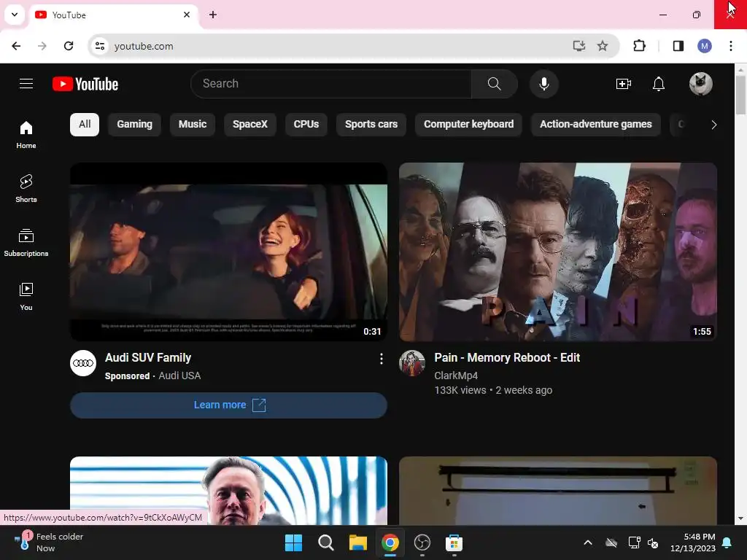Show hidden system tray icons

588,542
